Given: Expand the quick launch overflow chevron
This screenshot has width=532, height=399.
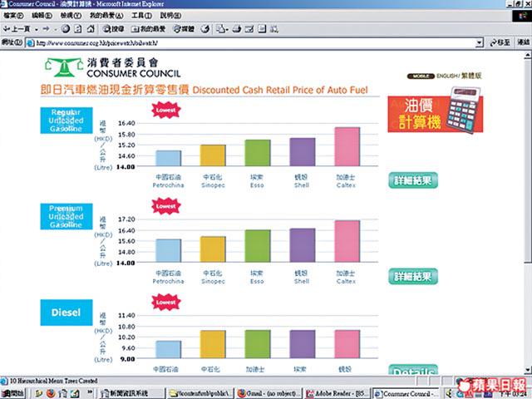Looking at the screenshot, I should (90, 392).
